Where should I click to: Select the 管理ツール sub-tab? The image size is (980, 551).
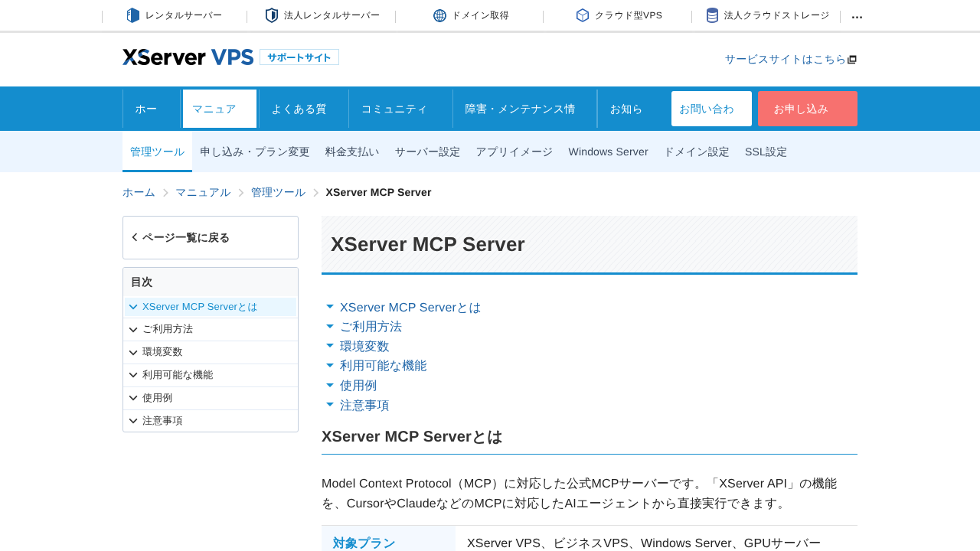click(157, 152)
